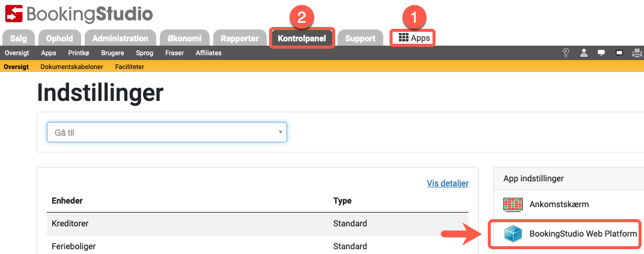The image size is (644, 254).
Task: Select Apps in the dark submenu
Action: click(x=49, y=53)
